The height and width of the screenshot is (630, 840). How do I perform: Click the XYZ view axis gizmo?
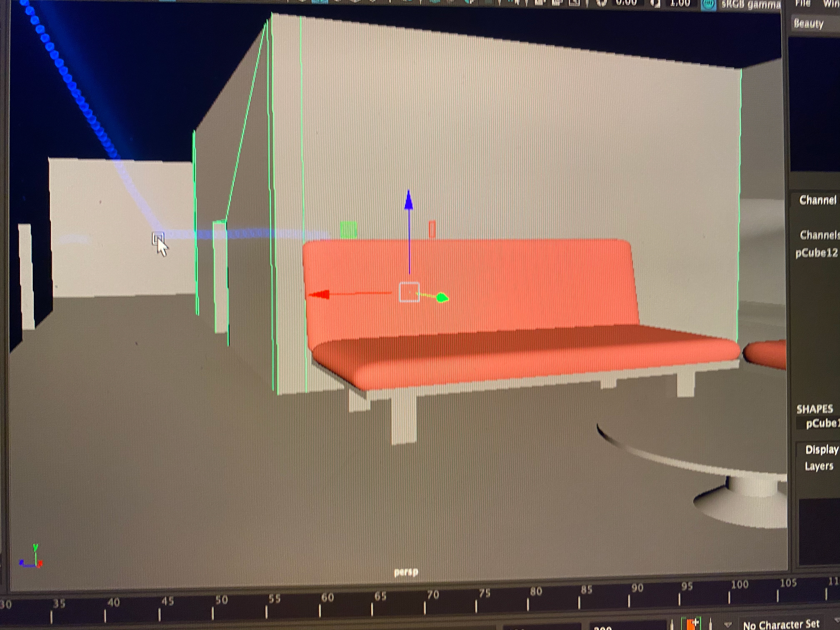31,556
